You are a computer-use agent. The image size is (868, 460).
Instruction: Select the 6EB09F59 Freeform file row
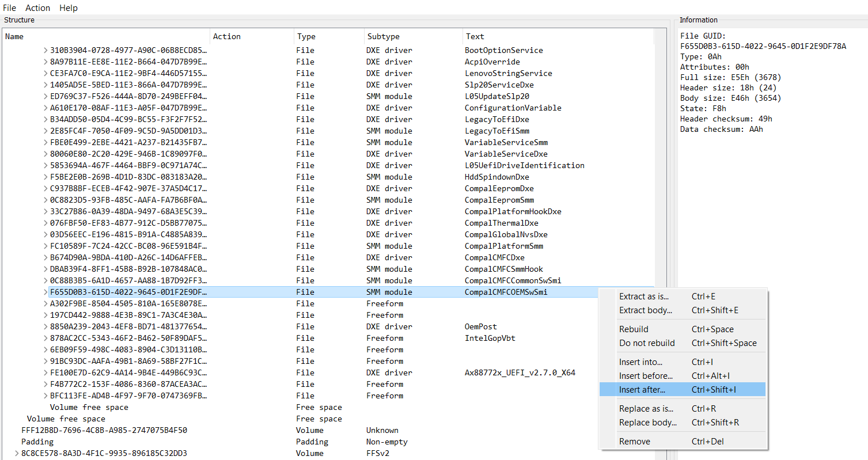click(328, 349)
